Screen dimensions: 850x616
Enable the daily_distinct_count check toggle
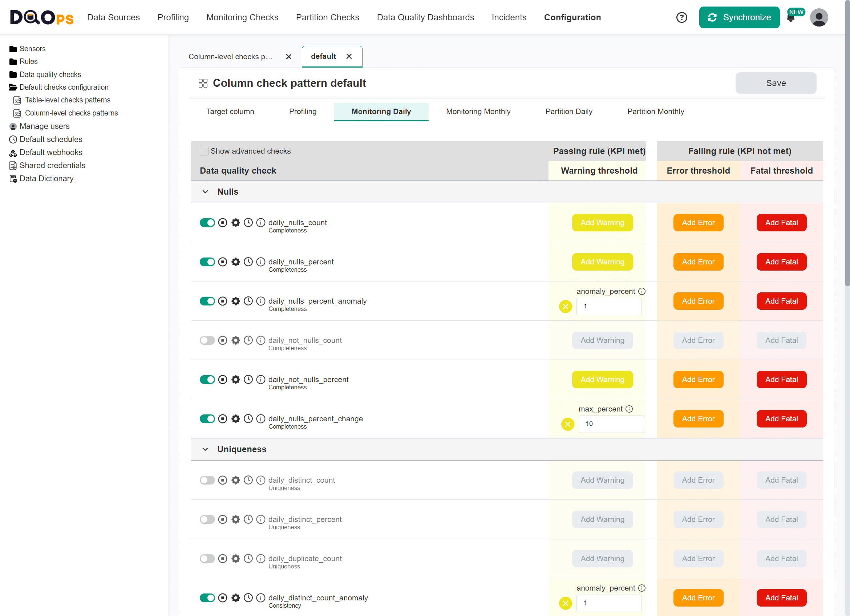tap(207, 480)
